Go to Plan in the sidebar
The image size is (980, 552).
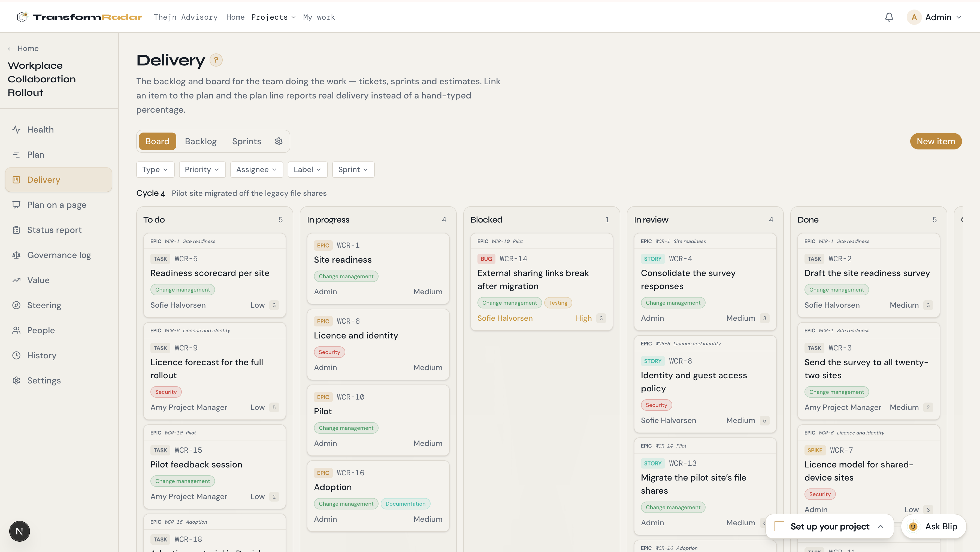[59, 155]
